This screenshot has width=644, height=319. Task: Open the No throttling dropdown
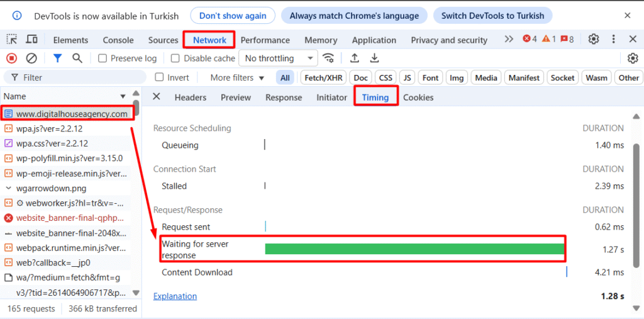278,59
